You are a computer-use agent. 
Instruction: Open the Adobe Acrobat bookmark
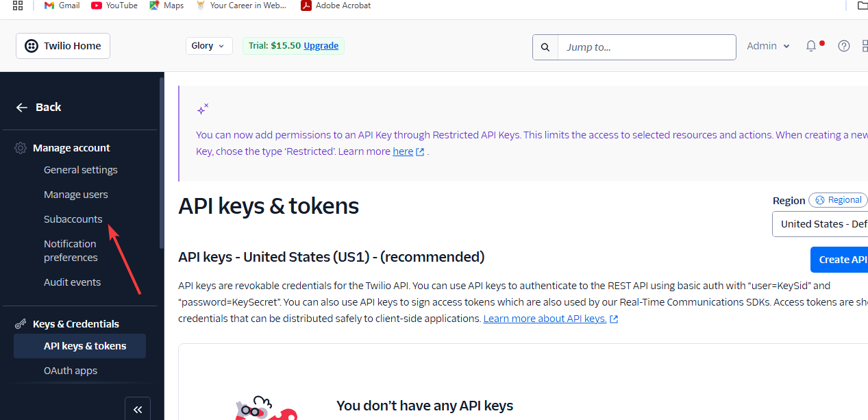336,5
